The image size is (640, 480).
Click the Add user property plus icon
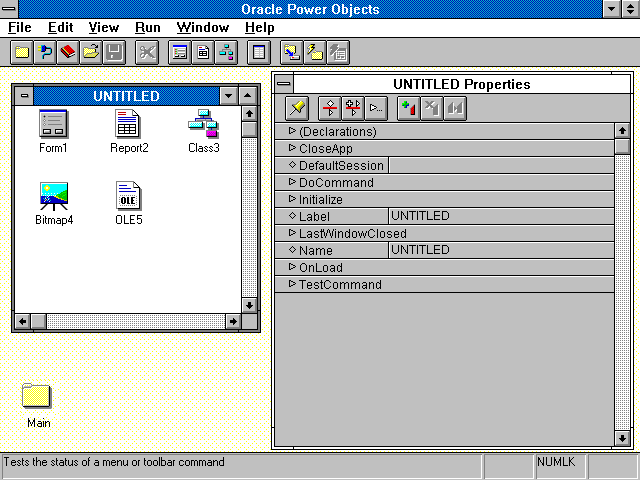(x=408, y=107)
